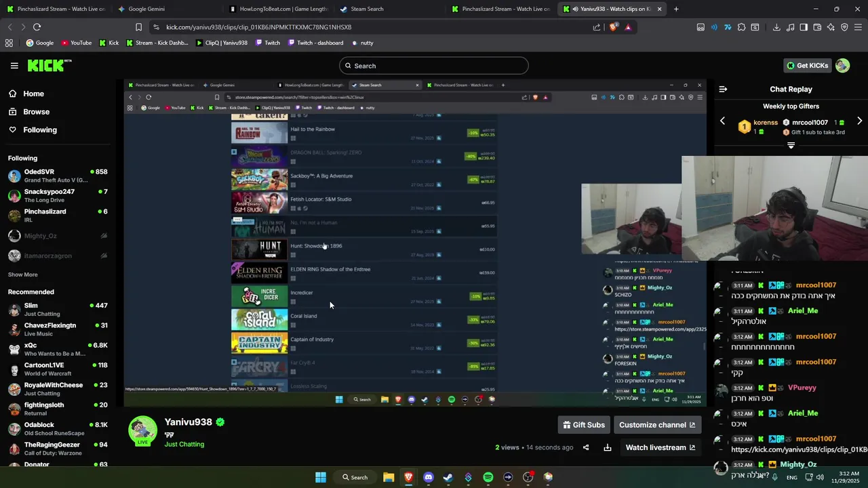The width and height of the screenshot is (868, 488).
Task: Open Slim recommended channel
Action: click(x=58, y=309)
